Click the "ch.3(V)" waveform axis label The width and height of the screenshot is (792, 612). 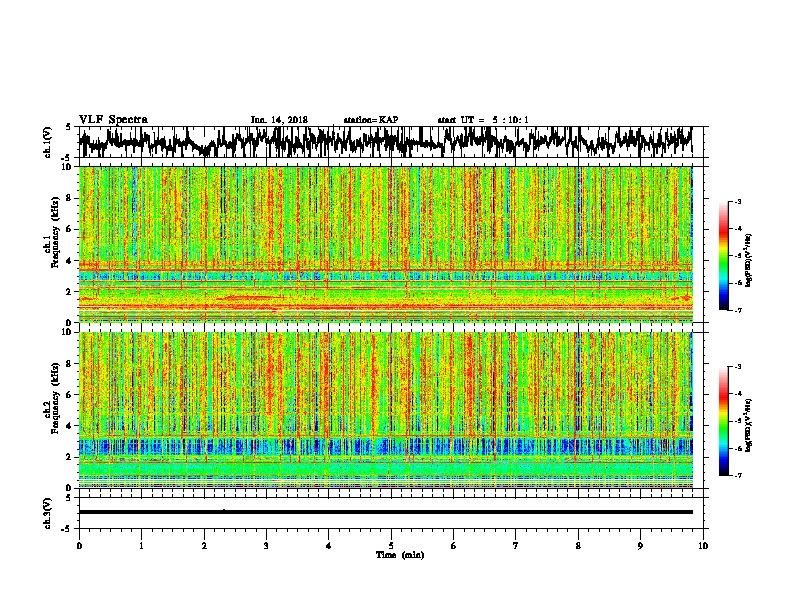[x=48, y=513]
